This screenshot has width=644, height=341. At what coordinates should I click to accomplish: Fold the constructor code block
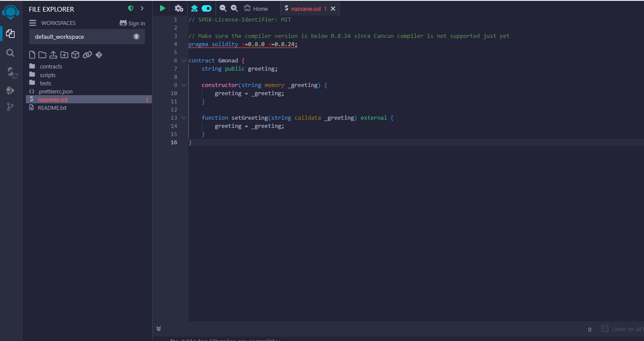click(184, 85)
